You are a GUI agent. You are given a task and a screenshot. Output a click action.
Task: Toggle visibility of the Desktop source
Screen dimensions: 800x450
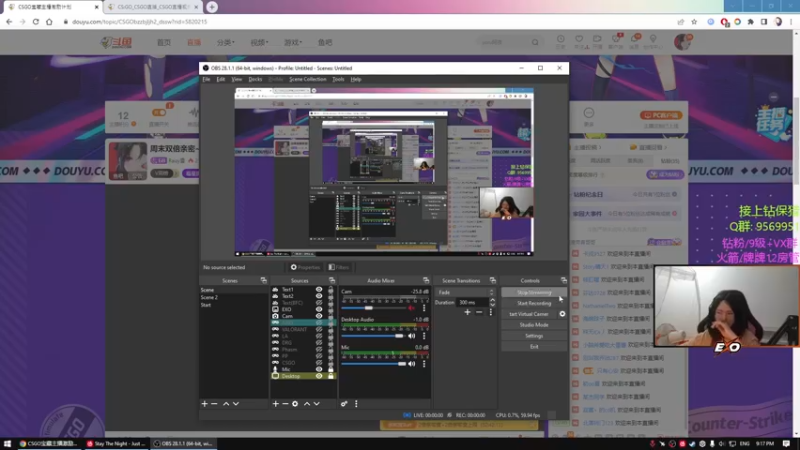tap(319, 376)
